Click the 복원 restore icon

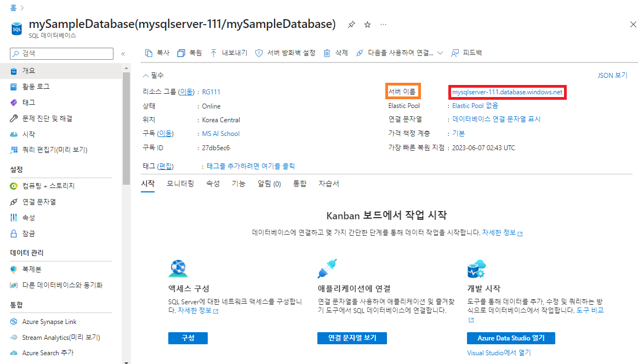pos(181,53)
